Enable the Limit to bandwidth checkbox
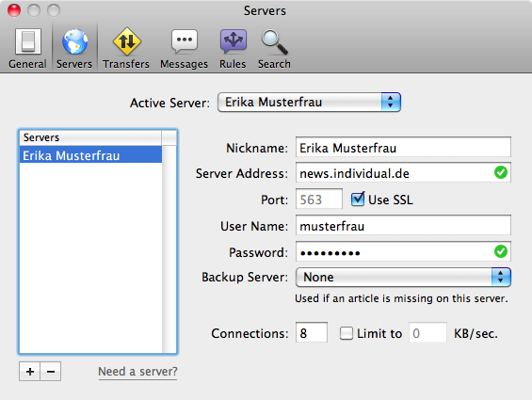 pyautogui.click(x=347, y=333)
